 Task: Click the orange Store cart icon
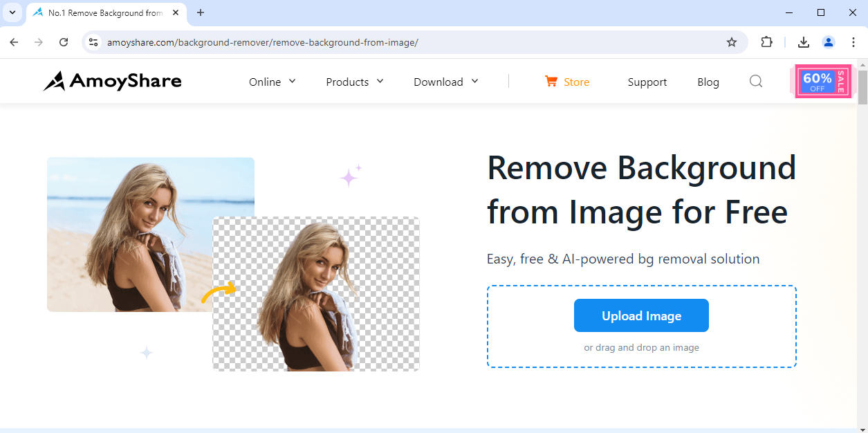click(x=551, y=82)
